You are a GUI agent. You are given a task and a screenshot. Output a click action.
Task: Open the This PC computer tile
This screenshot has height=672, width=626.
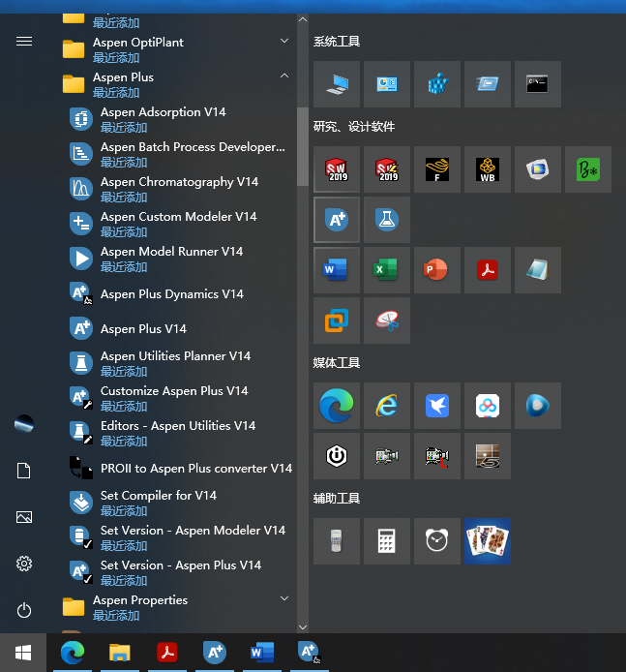coord(337,84)
